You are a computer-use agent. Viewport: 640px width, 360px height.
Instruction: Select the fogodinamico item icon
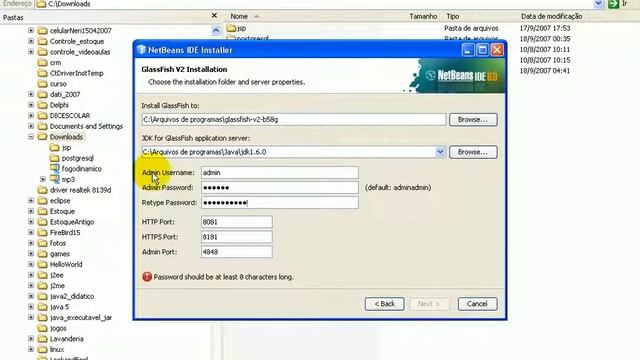pyautogui.click(x=54, y=169)
